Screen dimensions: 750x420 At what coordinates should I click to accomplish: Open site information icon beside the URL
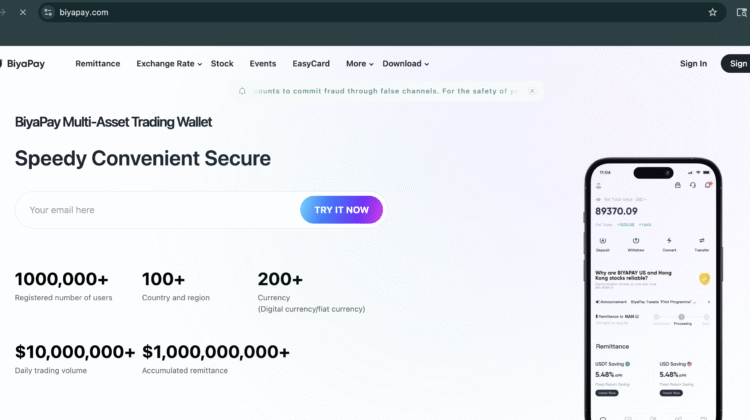[47, 12]
